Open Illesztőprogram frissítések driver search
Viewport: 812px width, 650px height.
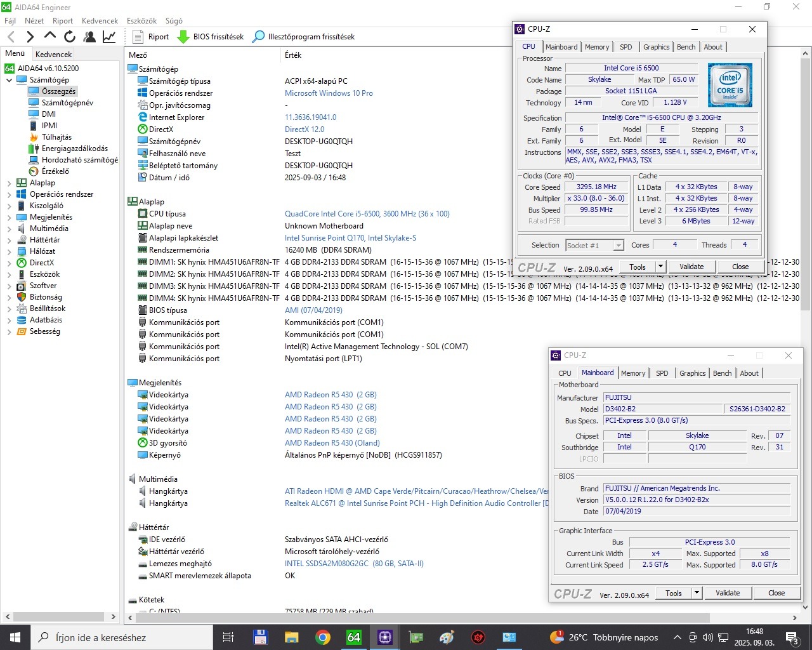click(x=303, y=37)
